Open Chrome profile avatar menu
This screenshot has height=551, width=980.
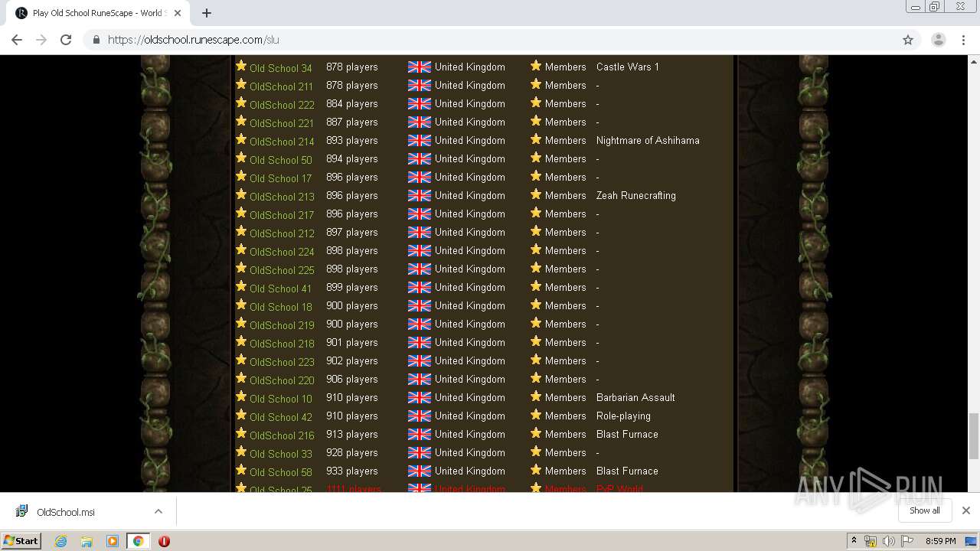coord(938,40)
